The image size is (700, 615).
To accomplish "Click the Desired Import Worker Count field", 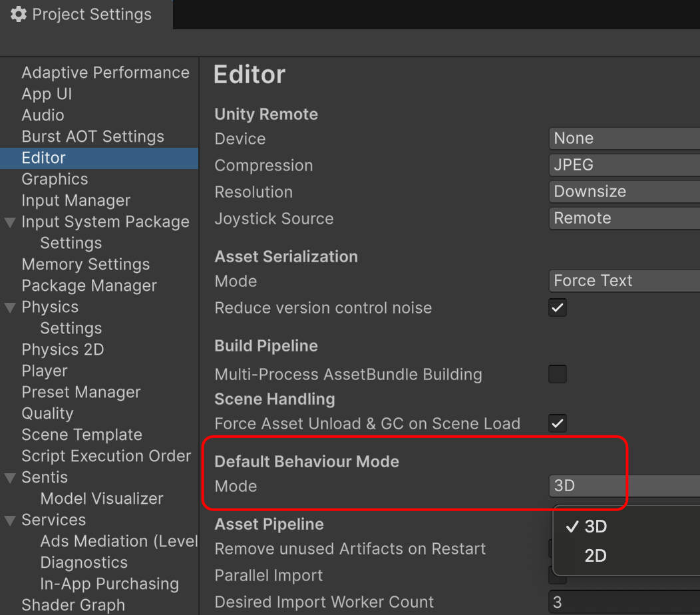I will [625, 602].
